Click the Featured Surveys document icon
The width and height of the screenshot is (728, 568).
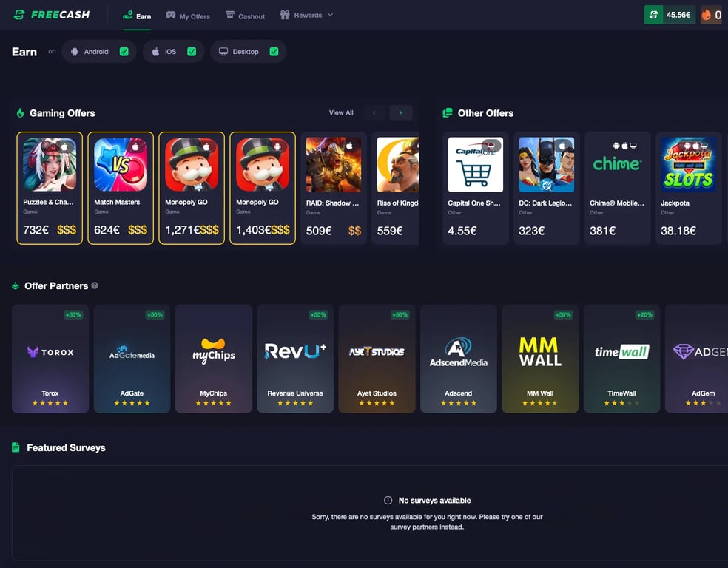[x=16, y=447]
